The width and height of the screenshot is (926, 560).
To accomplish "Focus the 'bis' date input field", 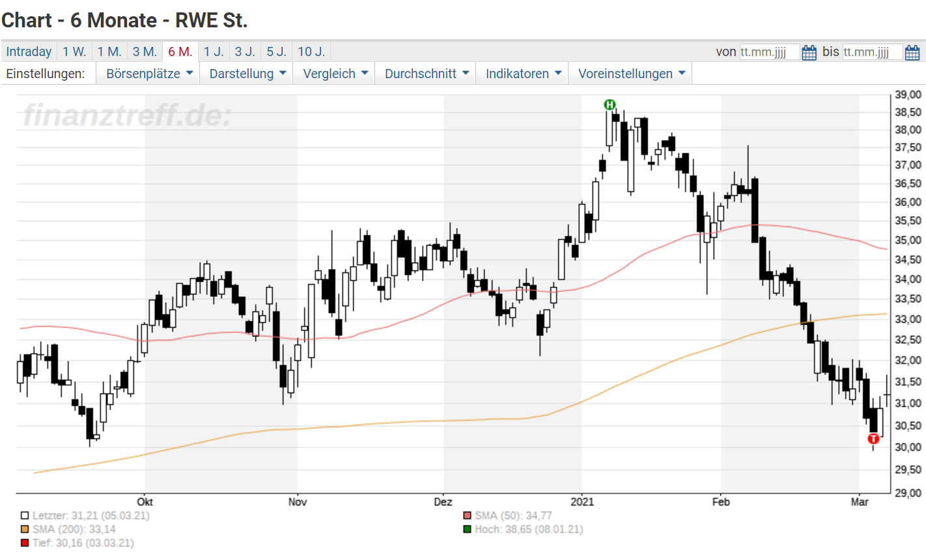I will [873, 52].
